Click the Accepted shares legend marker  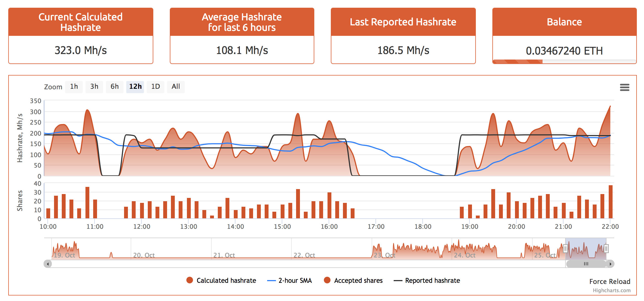click(x=327, y=280)
